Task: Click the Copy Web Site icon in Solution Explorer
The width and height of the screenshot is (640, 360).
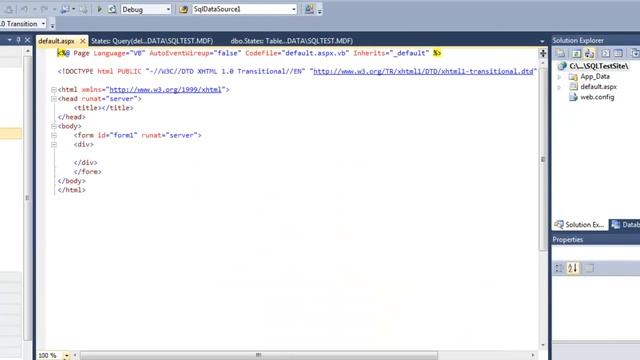Action: click(x=635, y=53)
